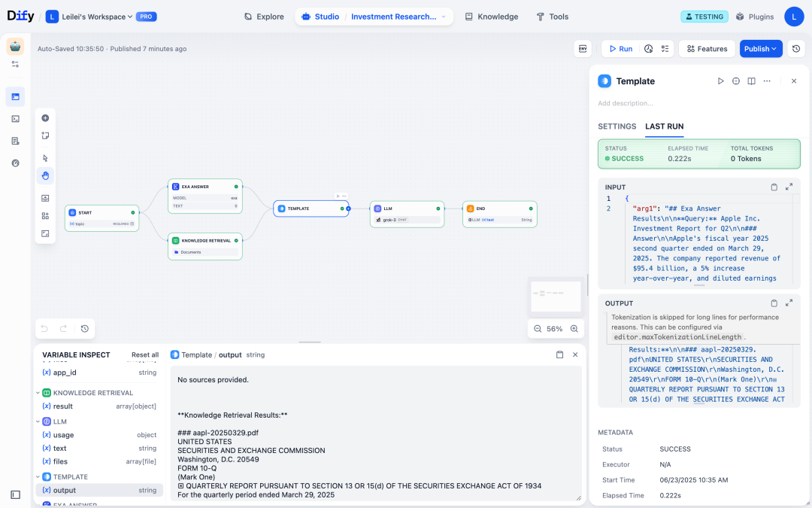Click the Run button
The width and height of the screenshot is (812, 508).
click(x=620, y=48)
